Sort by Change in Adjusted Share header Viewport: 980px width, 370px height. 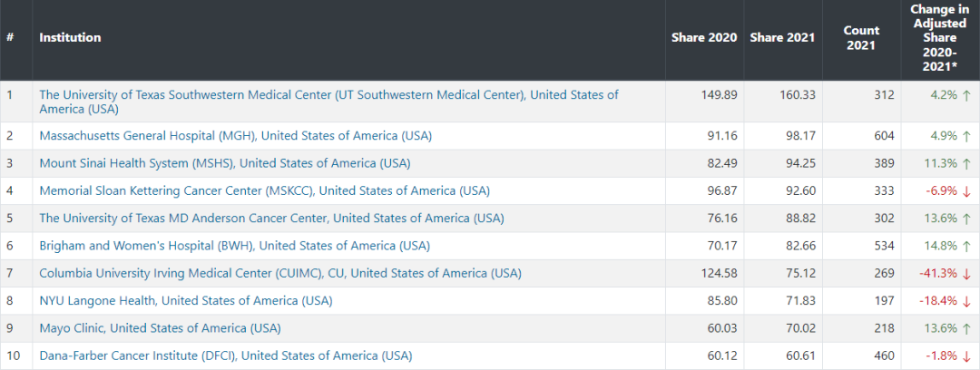(939, 38)
